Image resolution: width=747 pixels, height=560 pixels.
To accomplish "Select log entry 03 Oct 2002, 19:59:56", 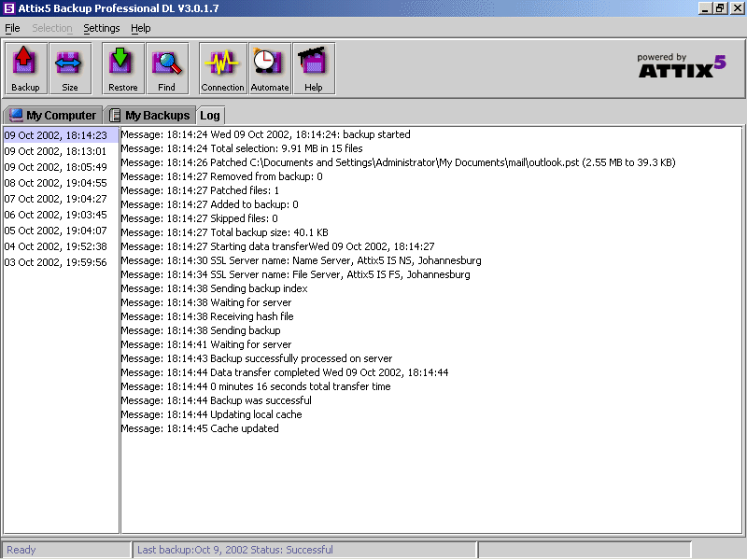I will [55, 262].
